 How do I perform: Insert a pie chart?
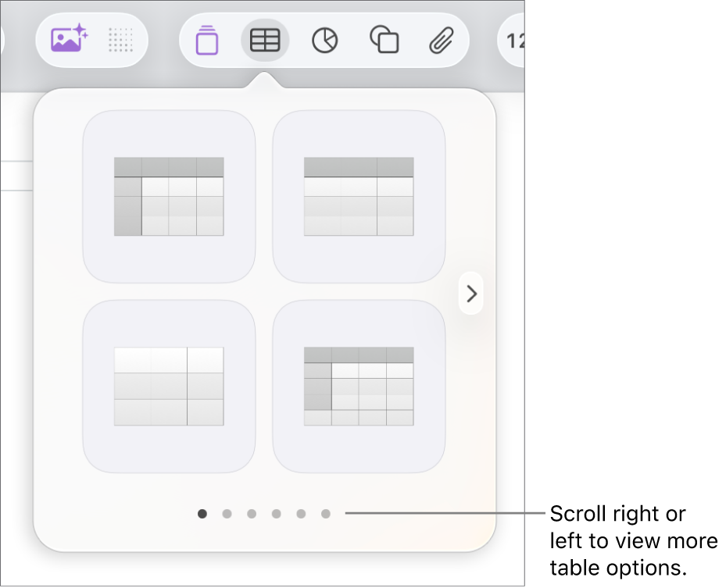(324, 40)
